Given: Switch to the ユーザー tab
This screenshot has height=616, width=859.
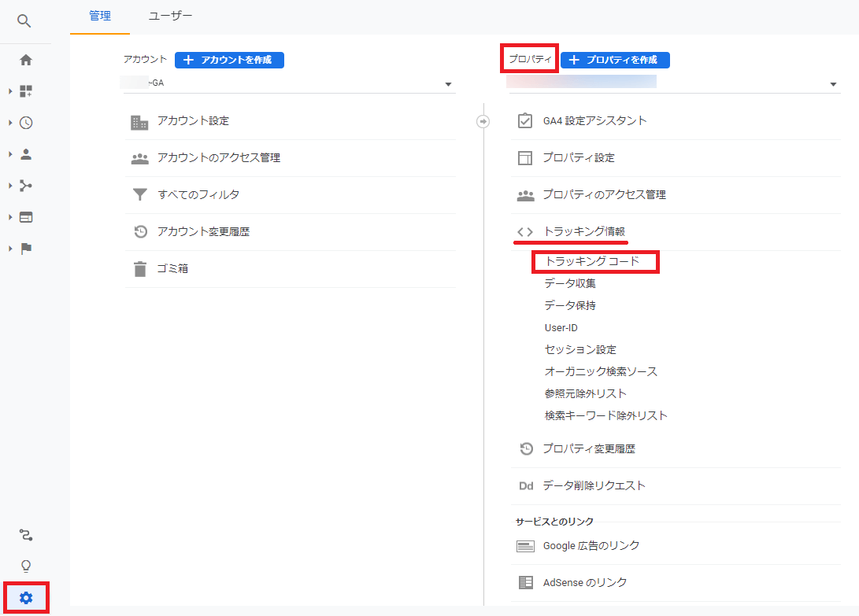Looking at the screenshot, I should tap(170, 16).
